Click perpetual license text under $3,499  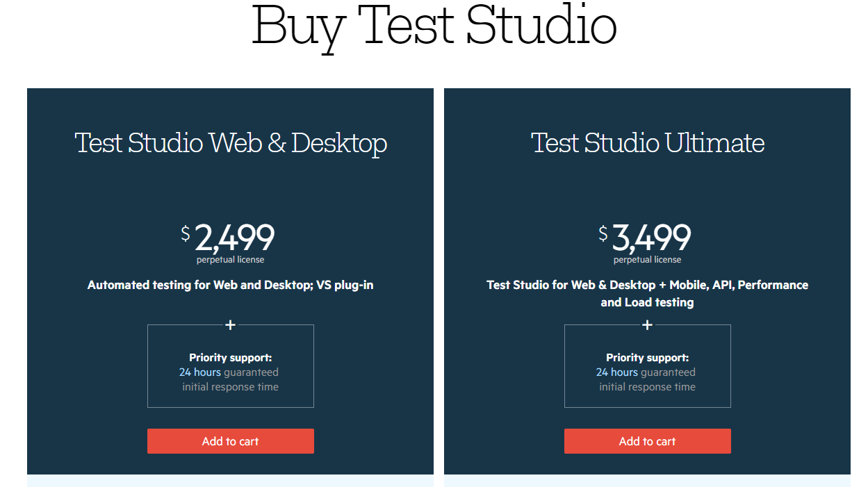coord(648,260)
